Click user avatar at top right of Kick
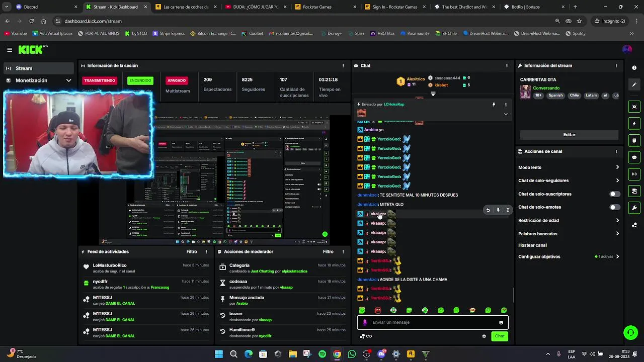The width and height of the screenshot is (644, 362). point(627,49)
